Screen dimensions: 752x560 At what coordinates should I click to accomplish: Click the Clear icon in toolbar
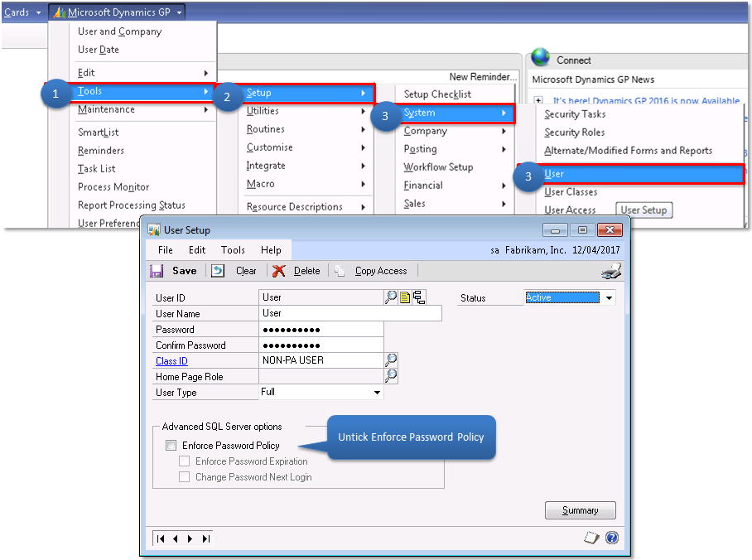point(218,271)
